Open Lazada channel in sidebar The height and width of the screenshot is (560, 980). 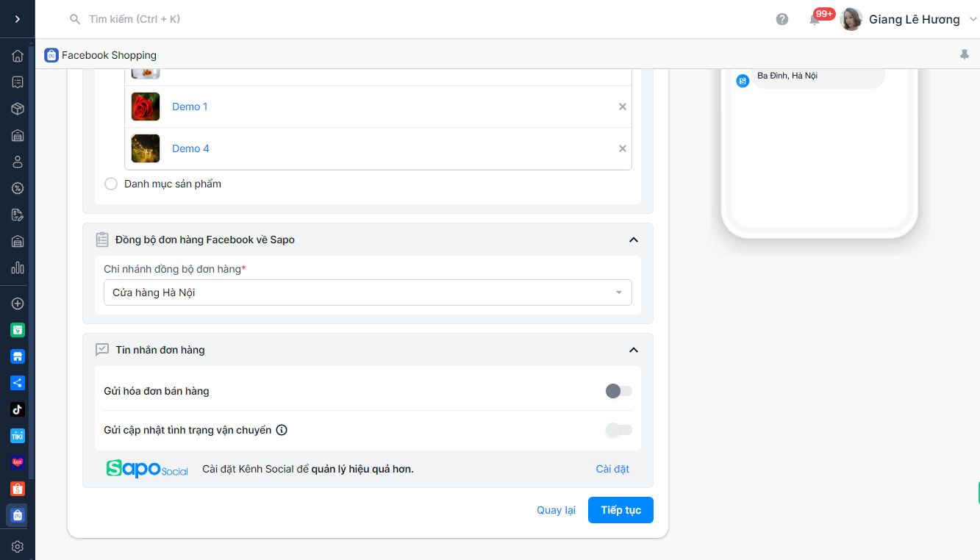[18, 462]
